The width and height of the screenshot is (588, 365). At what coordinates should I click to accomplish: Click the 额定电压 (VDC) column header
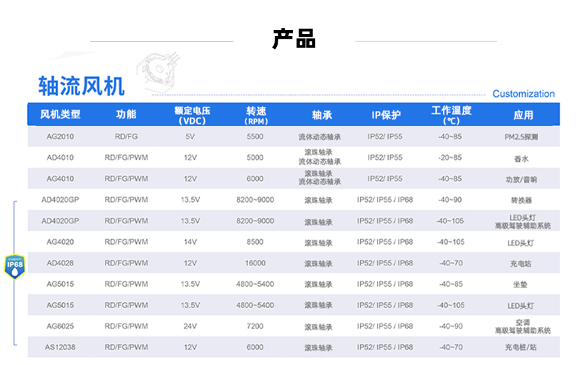coord(192,115)
